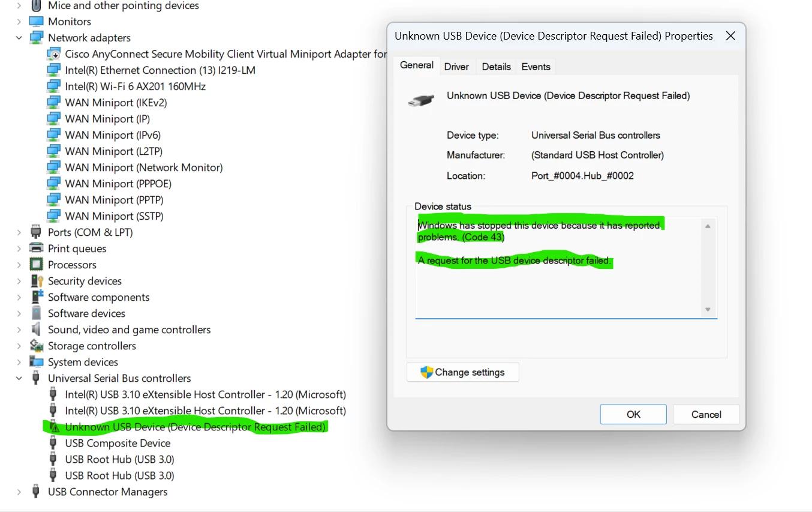Click the Monitors category icon

[36, 22]
